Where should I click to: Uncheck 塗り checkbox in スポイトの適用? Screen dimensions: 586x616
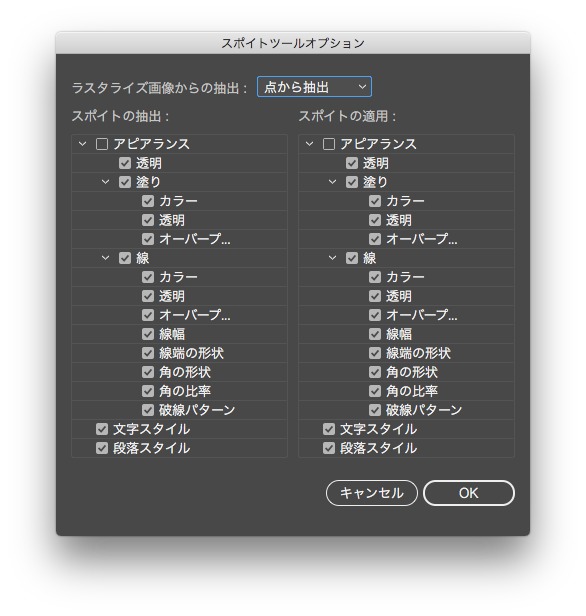352,182
